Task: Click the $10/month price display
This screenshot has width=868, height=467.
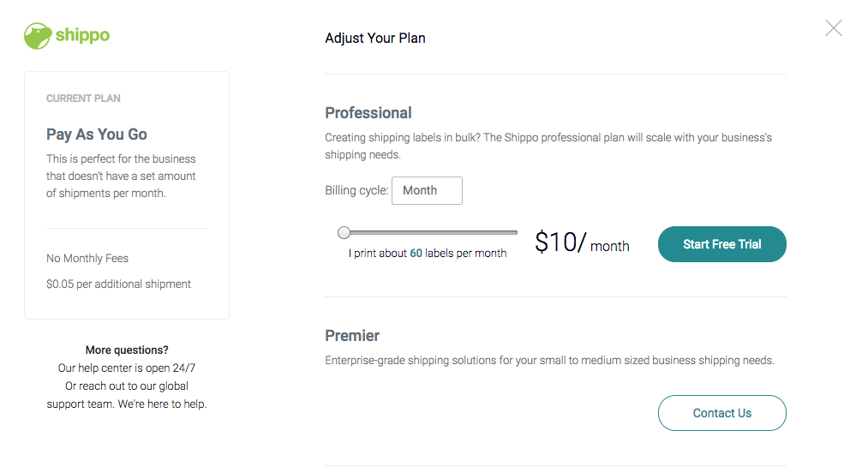Action: click(x=582, y=242)
